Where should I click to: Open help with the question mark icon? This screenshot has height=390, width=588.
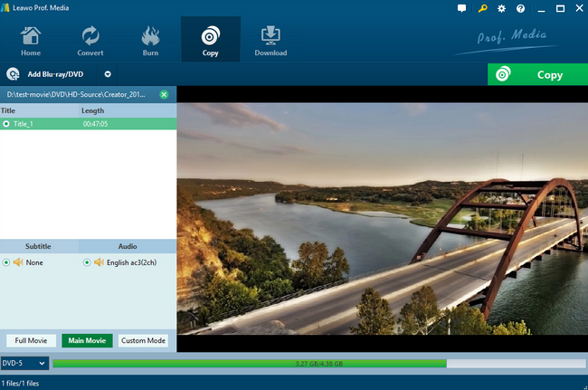(520, 9)
